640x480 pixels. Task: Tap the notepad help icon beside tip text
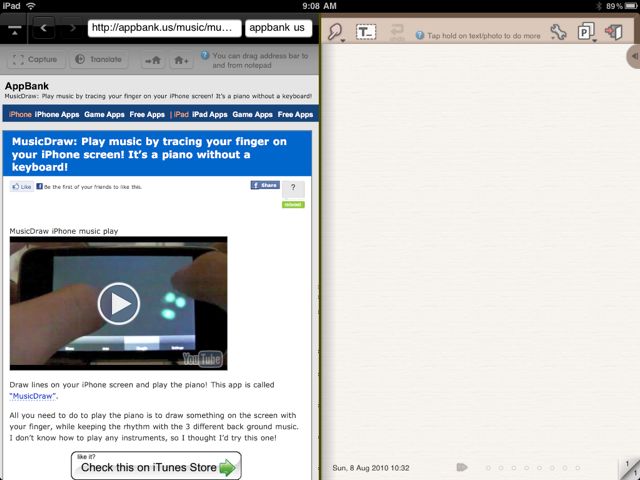pos(420,36)
